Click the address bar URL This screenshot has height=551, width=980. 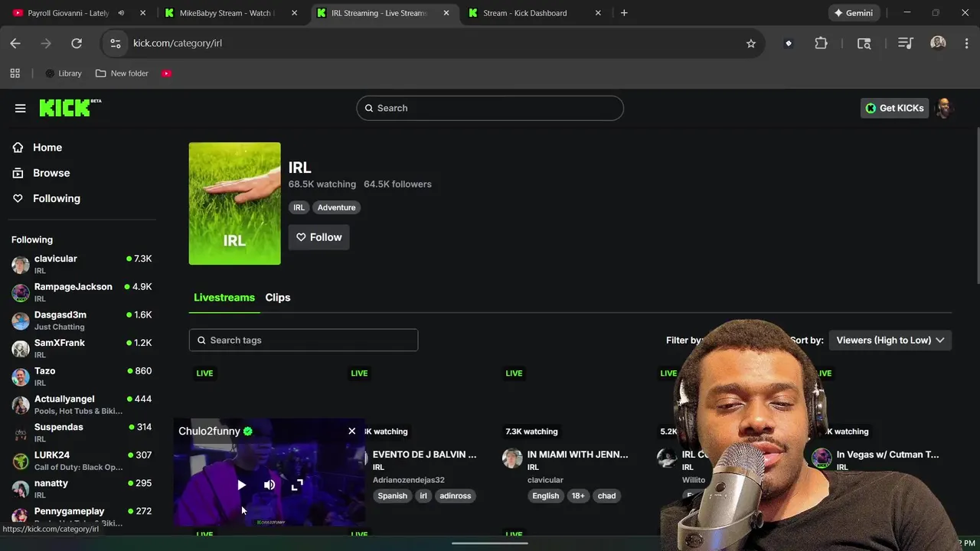(x=178, y=44)
